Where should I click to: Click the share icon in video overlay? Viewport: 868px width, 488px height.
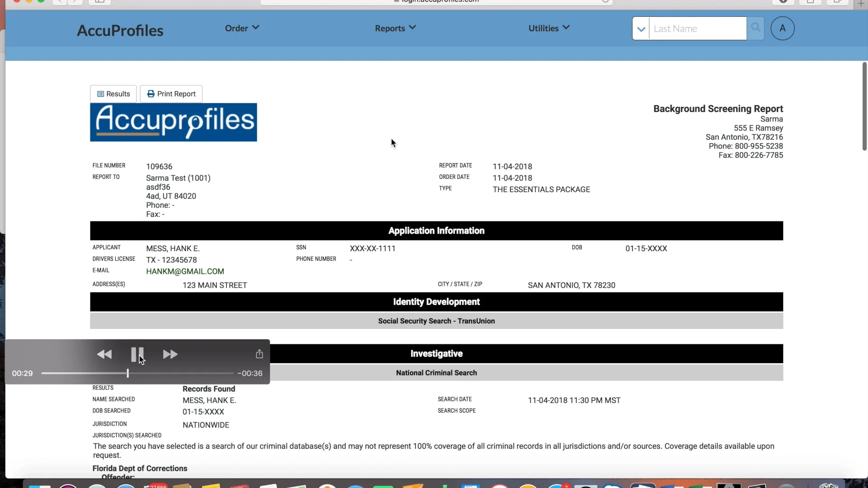point(259,354)
